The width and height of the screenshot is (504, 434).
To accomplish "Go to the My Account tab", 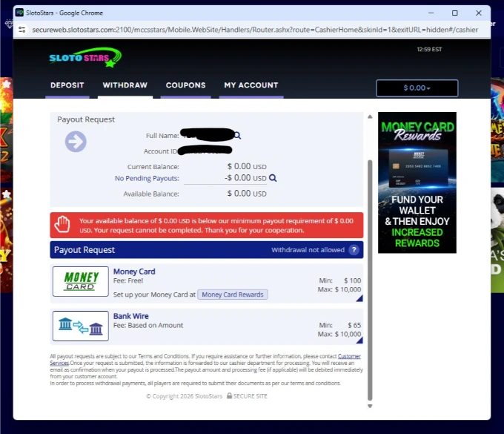I will click(x=251, y=85).
